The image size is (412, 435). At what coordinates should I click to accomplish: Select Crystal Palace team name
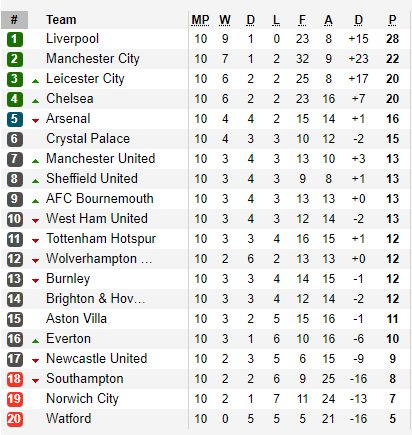[x=88, y=139]
